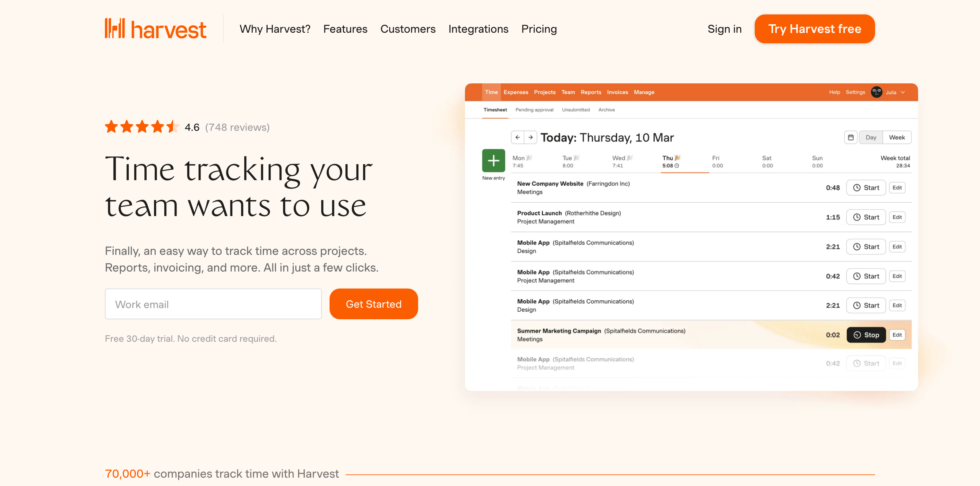
Task: Open the Pricing page
Action: pyautogui.click(x=539, y=29)
